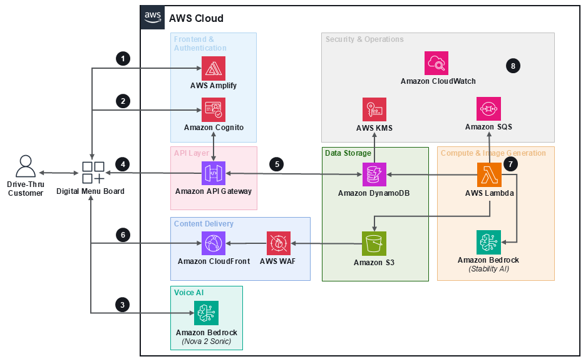Viewport: 588px width, 364px height.
Task: Click the Digital Menu Board icon
Action: click(x=93, y=173)
